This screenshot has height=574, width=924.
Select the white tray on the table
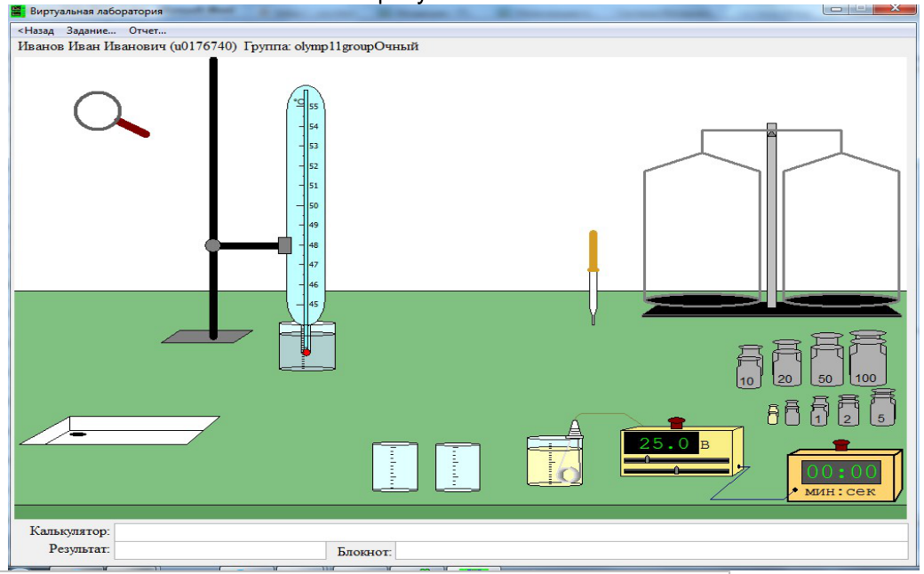(120, 431)
